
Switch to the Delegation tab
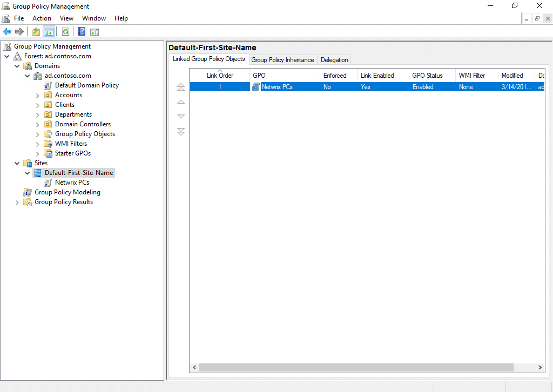pos(334,60)
